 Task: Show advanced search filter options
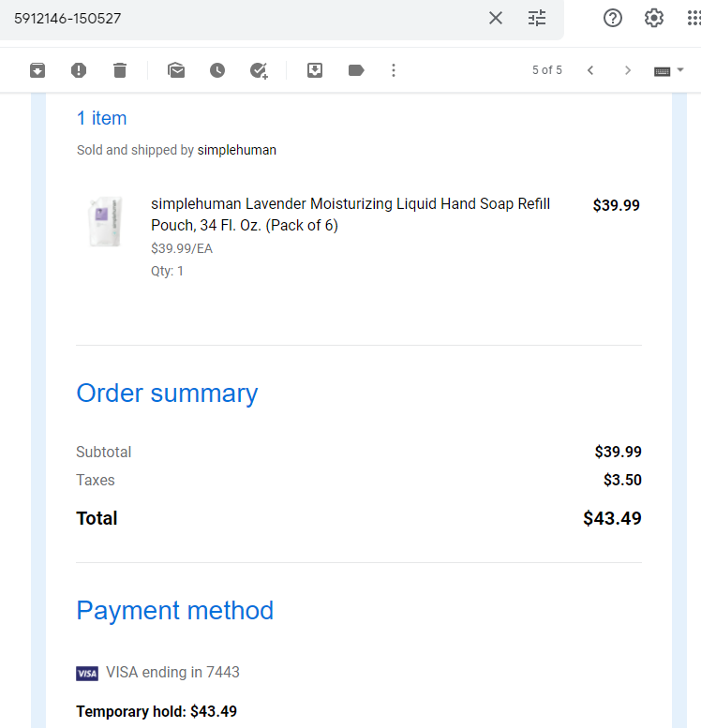click(537, 18)
